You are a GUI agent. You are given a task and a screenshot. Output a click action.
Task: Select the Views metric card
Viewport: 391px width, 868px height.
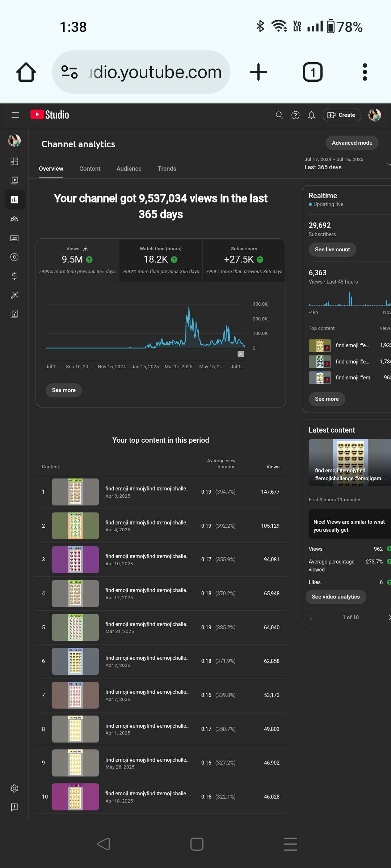pos(77,260)
